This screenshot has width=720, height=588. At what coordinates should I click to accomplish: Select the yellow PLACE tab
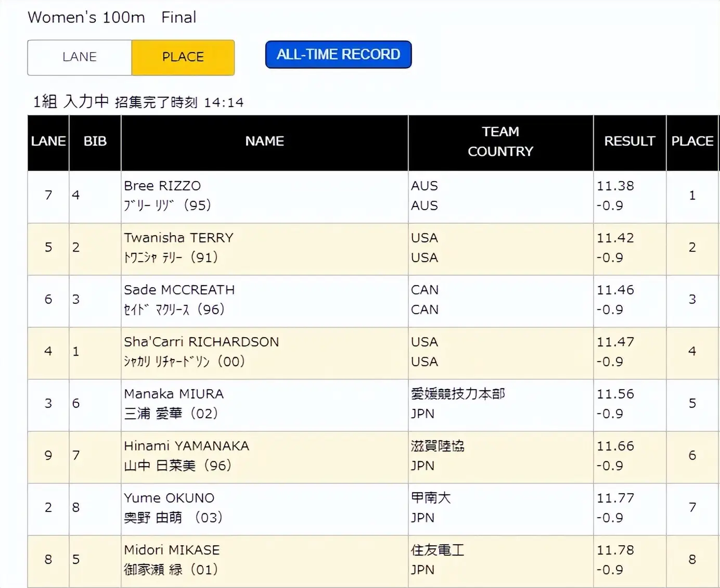pos(183,57)
